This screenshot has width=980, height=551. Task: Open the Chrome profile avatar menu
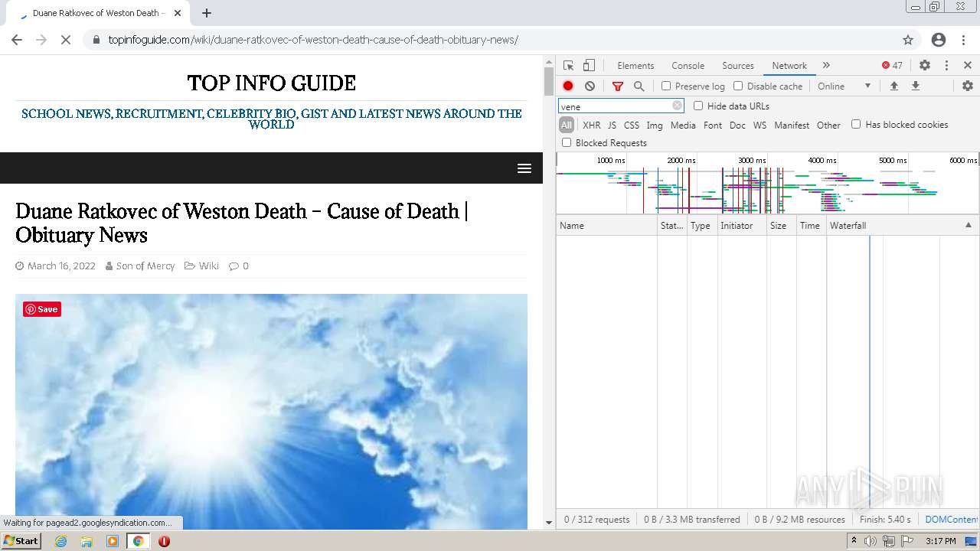[939, 40]
